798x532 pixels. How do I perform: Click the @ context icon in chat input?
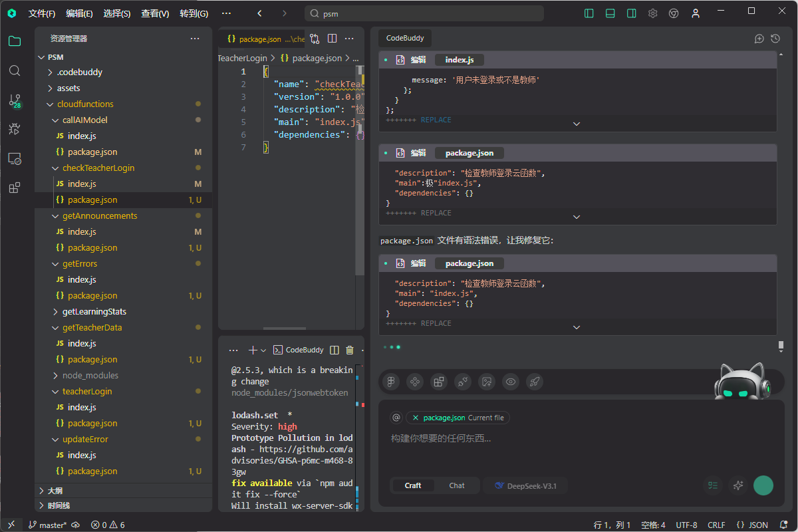click(396, 417)
